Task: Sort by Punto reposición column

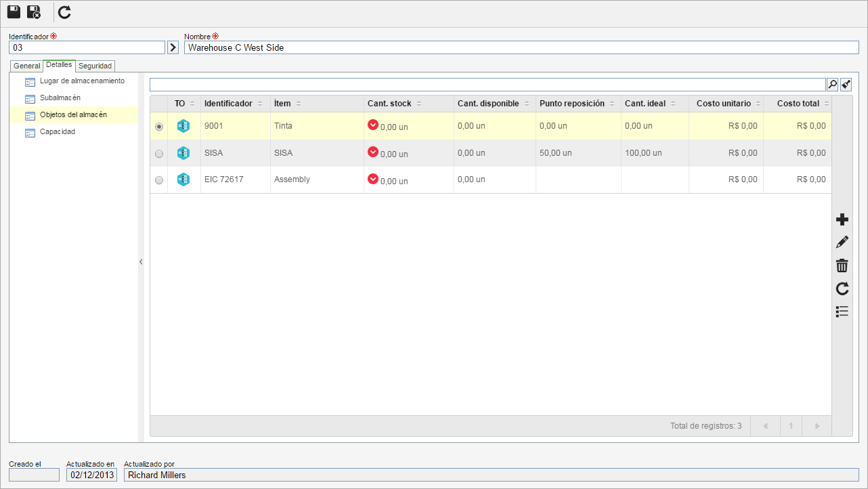Action: 578,104
